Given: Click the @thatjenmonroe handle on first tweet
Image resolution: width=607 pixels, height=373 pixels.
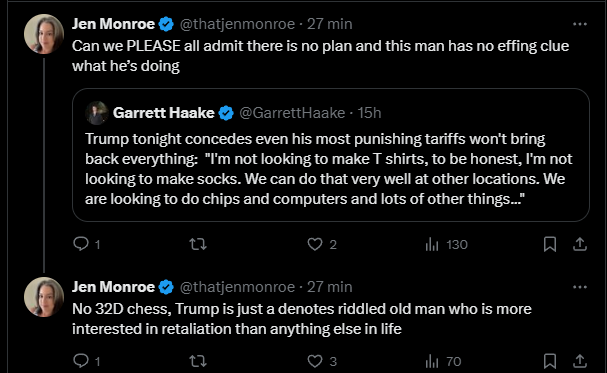Looking at the screenshot, I should click(237, 24).
